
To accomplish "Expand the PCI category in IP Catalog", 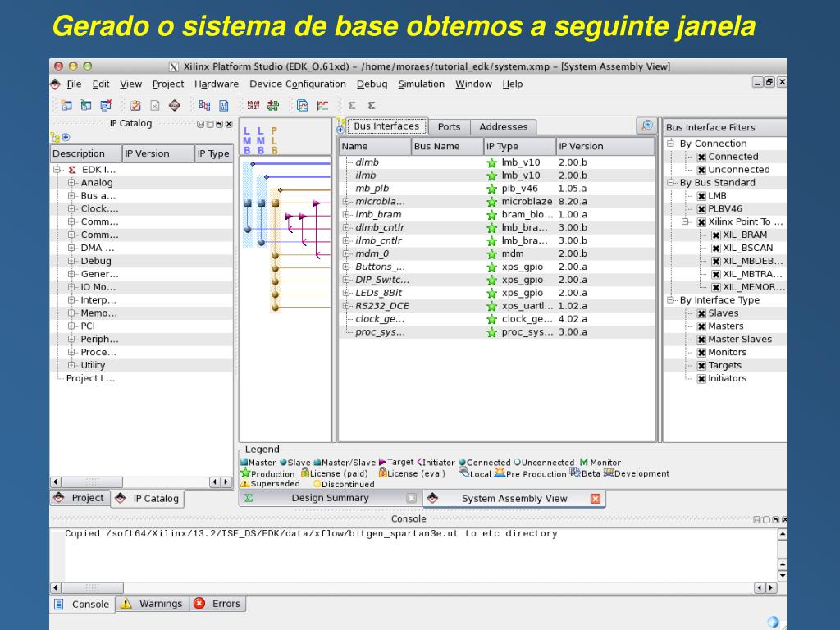I will coord(71,326).
